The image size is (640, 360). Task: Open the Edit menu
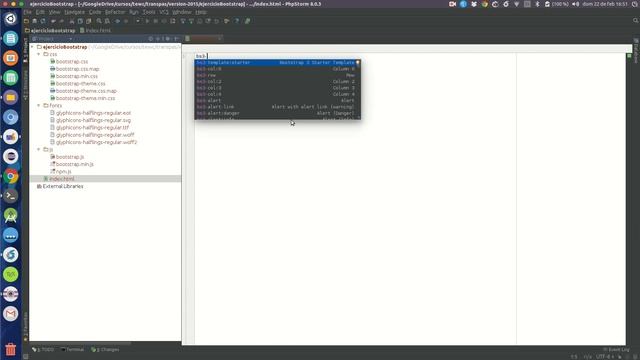pos(40,12)
